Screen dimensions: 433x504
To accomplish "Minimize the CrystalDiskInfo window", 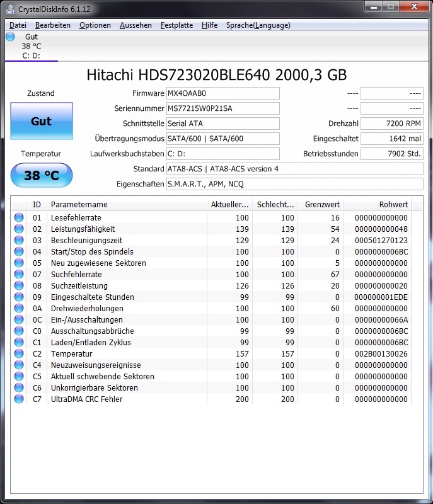I will point(374,6).
